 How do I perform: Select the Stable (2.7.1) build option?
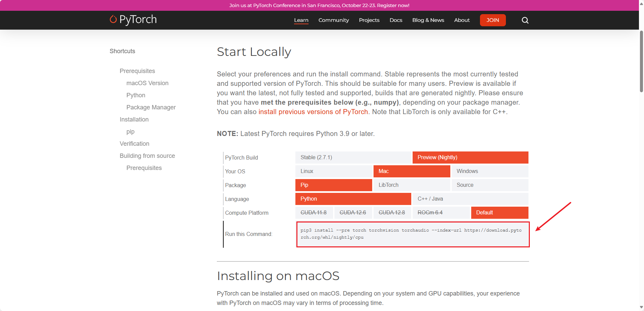(x=353, y=158)
